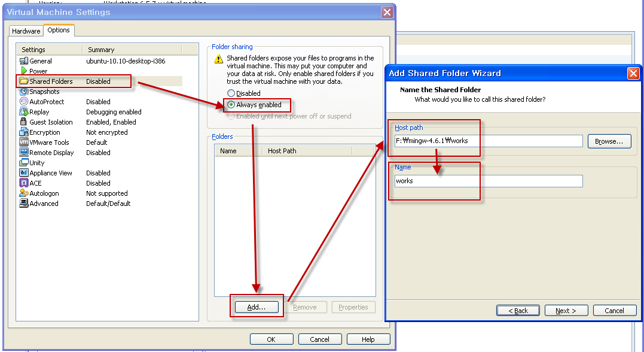The height and width of the screenshot is (352, 644).
Task: Click the Debugging enabled summary text
Action: tap(114, 112)
